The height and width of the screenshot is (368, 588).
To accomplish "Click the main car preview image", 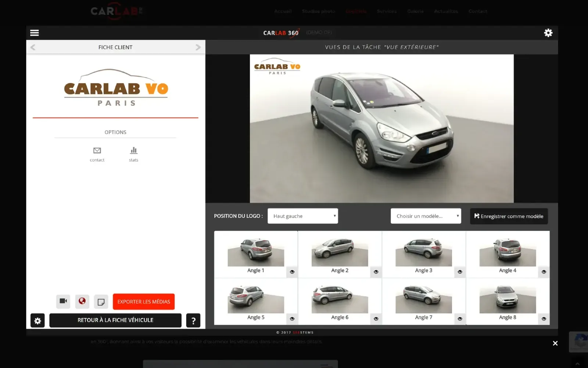I will click(x=382, y=128).
